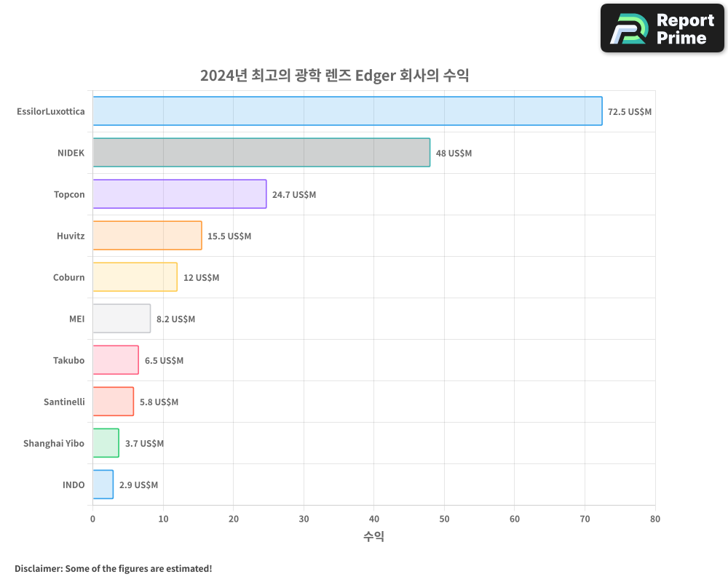This screenshot has width=728, height=582.
Task: Select the Takubo pink bar
Action: (114, 360)
